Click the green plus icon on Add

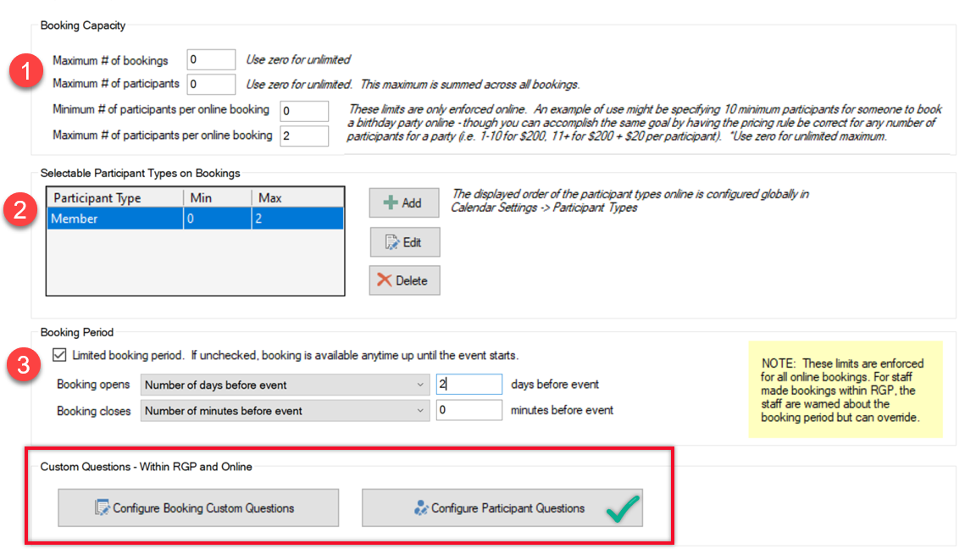391,203
